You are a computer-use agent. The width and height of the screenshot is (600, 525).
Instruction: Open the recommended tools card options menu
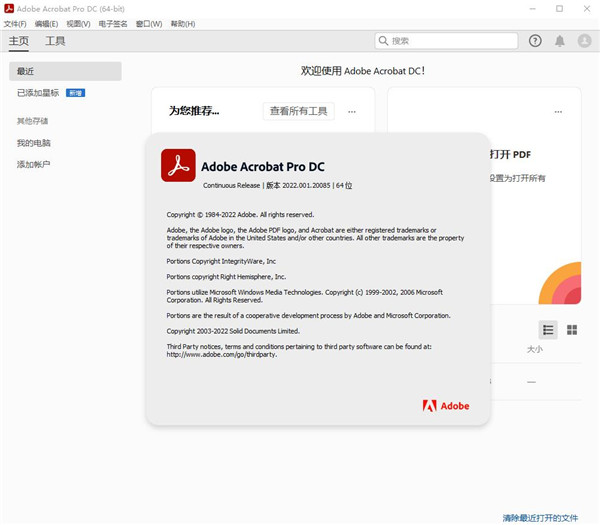click(x=352, y=112)
